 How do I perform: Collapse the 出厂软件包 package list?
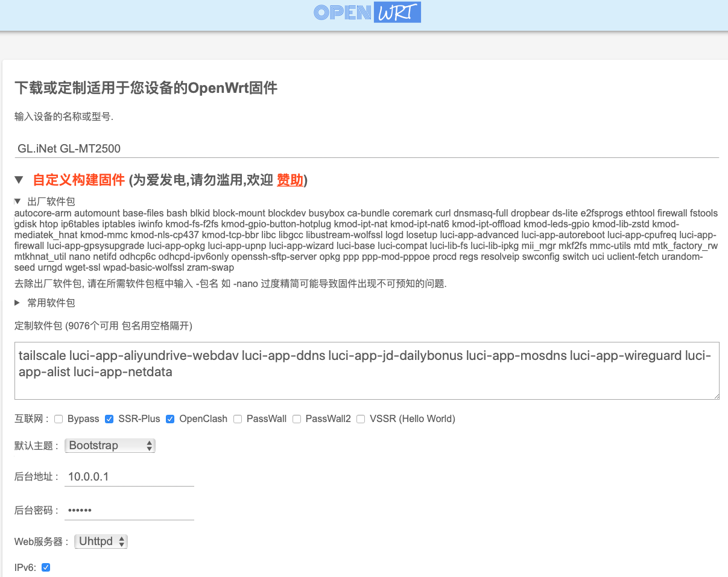[x=17, y=201]
